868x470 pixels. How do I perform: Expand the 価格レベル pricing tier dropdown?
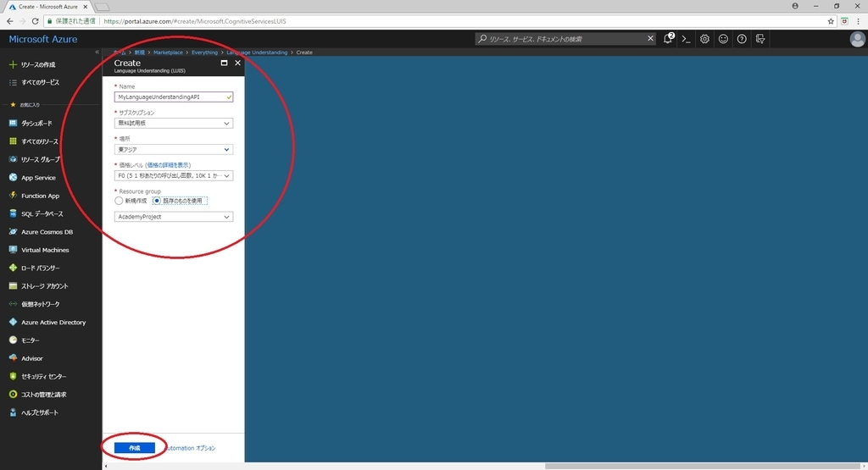pos(173,176)
